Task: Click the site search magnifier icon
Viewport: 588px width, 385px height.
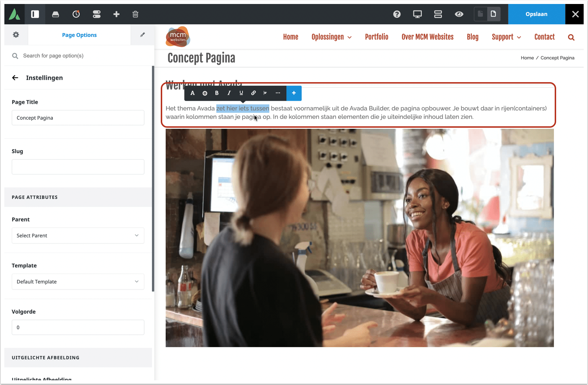Action: (571, 37)
